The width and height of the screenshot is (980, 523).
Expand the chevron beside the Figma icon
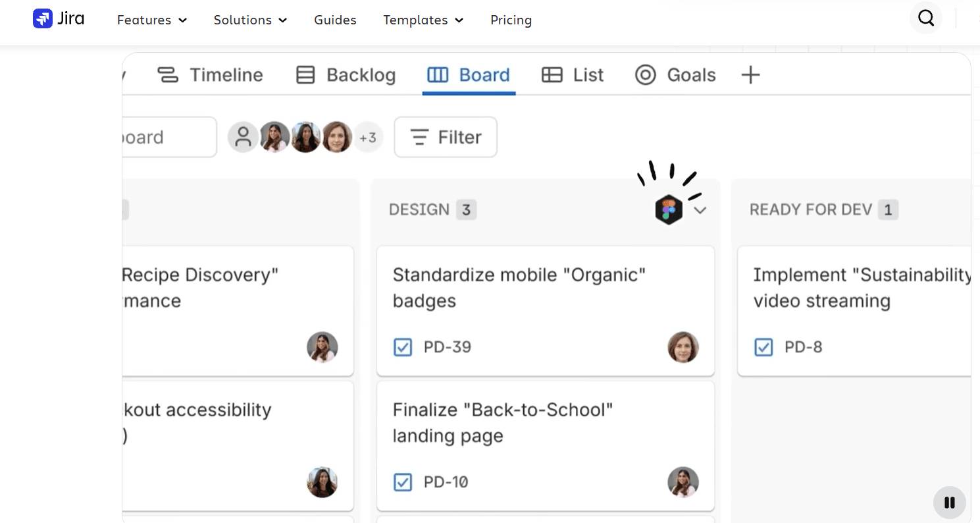point(700,210)
